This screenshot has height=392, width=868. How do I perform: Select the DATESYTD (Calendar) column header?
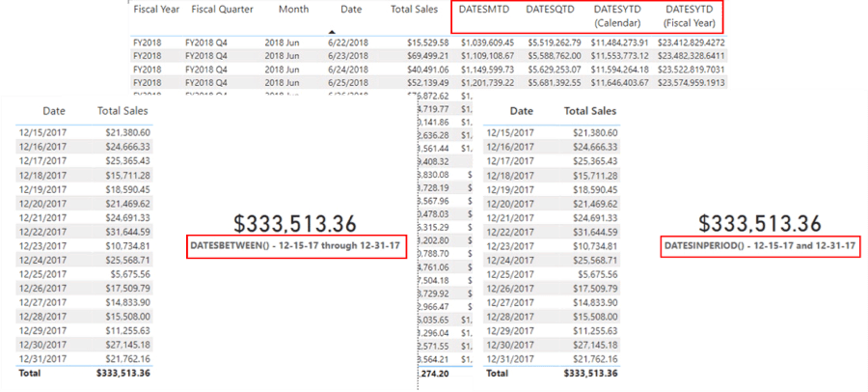616,16
